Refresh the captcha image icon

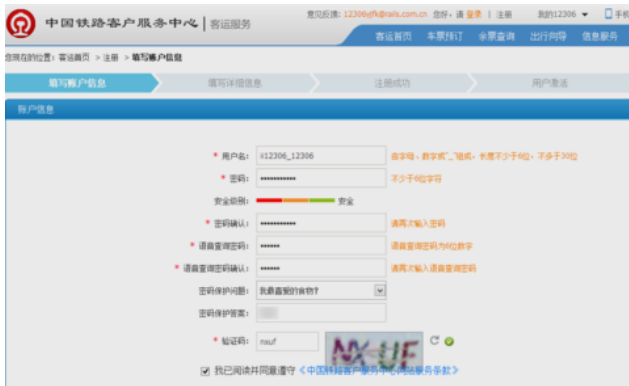[434, 341]
